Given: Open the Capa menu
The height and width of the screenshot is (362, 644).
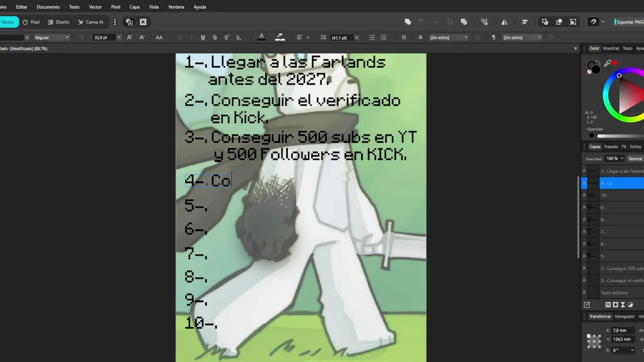Looking at the screenshot, I should pos(134,7).
